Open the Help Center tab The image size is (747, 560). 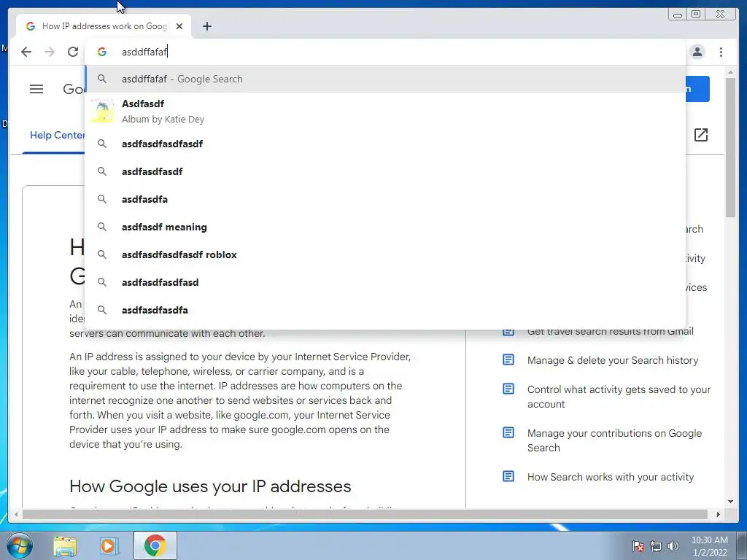click(x=57, y=135)
